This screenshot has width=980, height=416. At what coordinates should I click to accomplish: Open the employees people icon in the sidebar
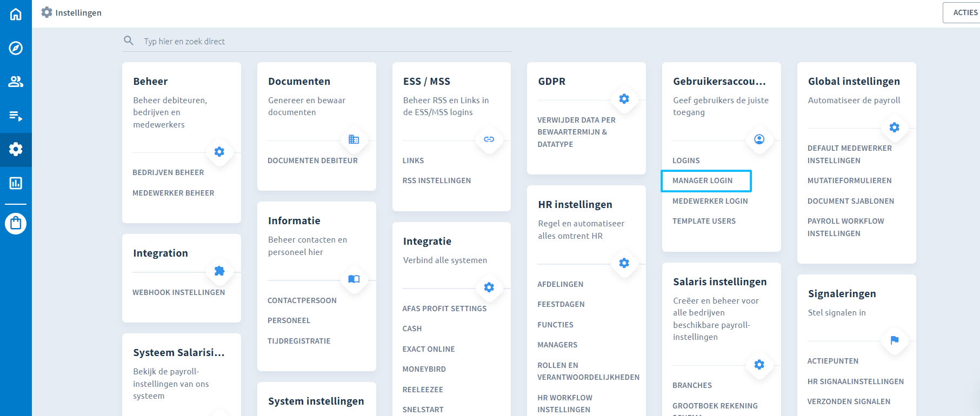click(x=16, y=82)
